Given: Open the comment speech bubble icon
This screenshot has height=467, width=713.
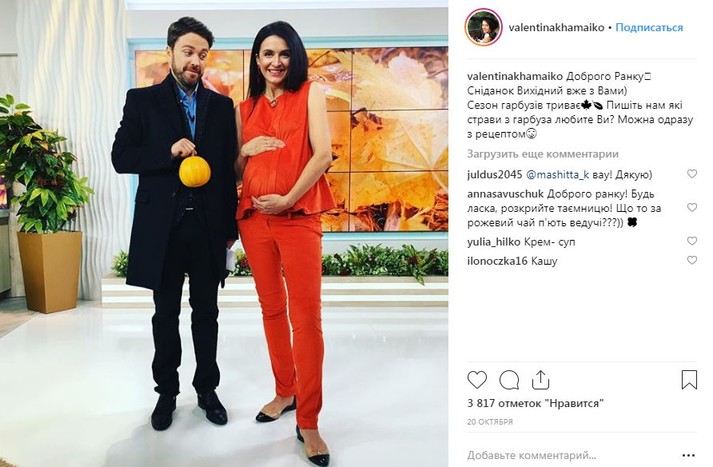Looking at the screenshot, I should tap(509, 380).
